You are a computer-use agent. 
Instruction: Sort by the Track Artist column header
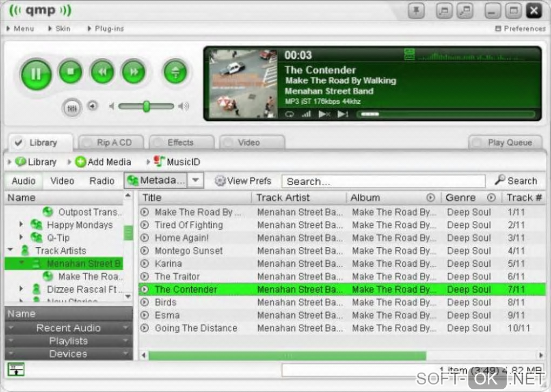(x=299, y=198)
